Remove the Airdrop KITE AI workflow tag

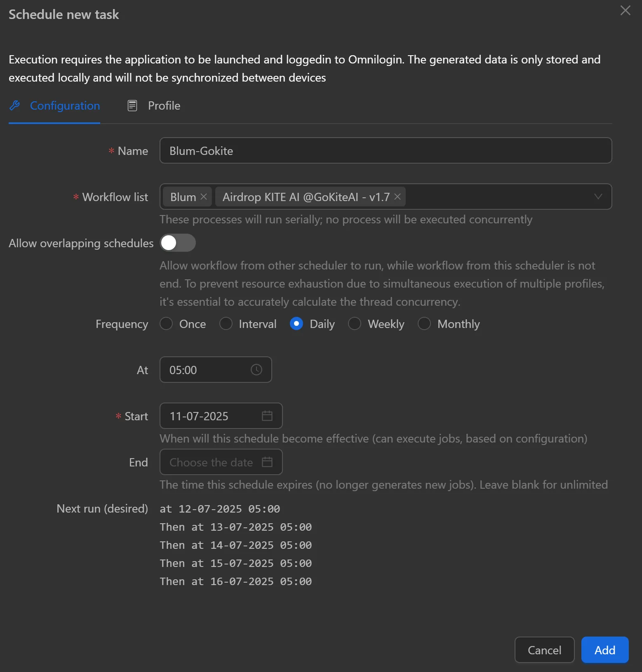[397, 197]
